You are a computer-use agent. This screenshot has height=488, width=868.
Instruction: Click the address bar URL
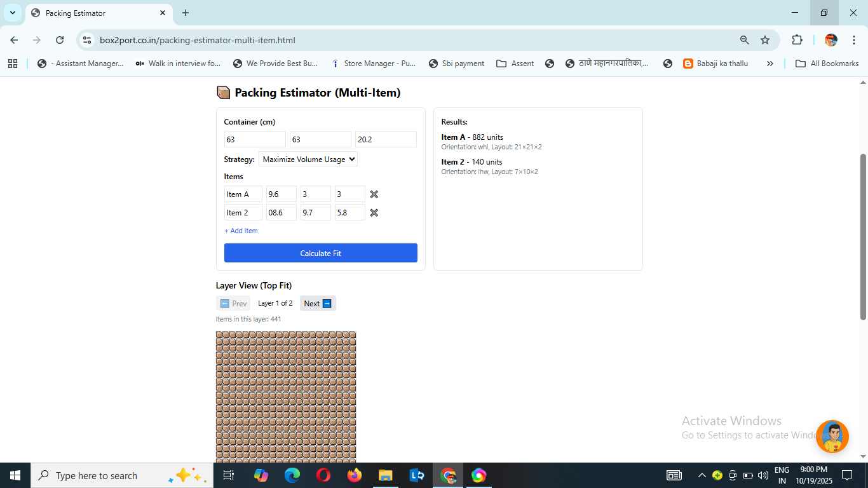[198, 40]
